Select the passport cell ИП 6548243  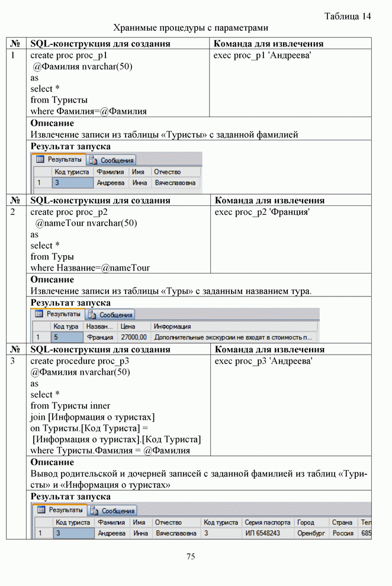coord(263,533)
